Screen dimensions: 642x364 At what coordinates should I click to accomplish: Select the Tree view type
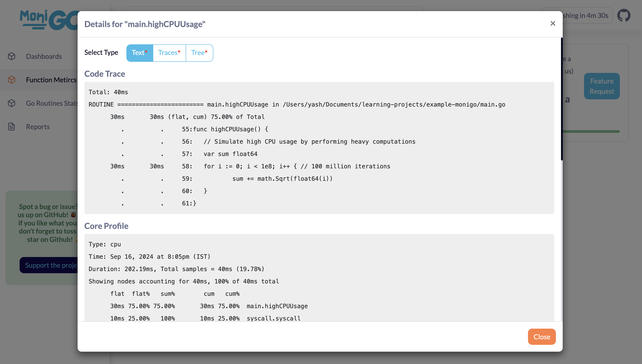[199, 52]
